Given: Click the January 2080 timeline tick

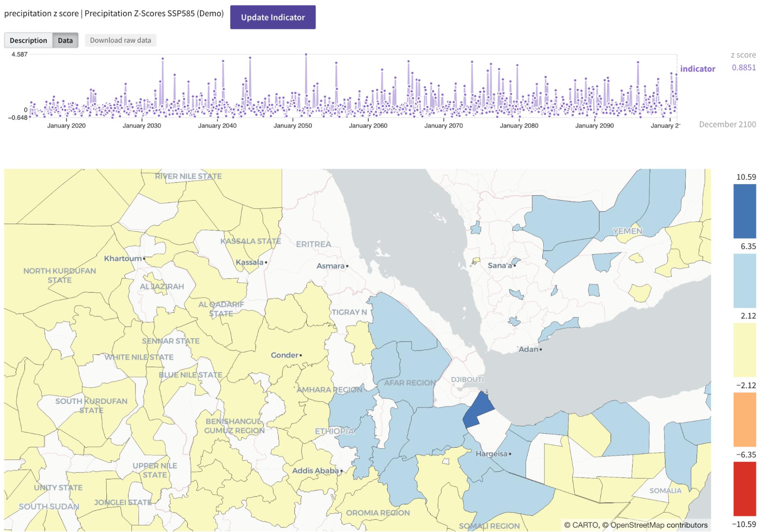Looking at the screenshot, I should [519, 125].
